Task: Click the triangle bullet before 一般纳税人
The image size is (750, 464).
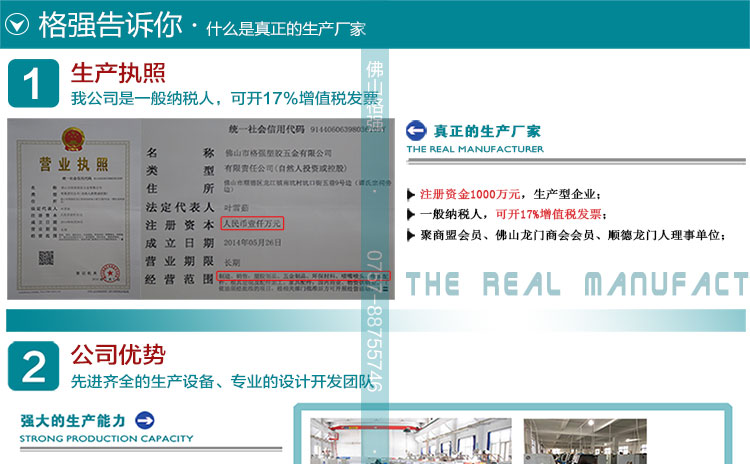Action: (412, 215)
